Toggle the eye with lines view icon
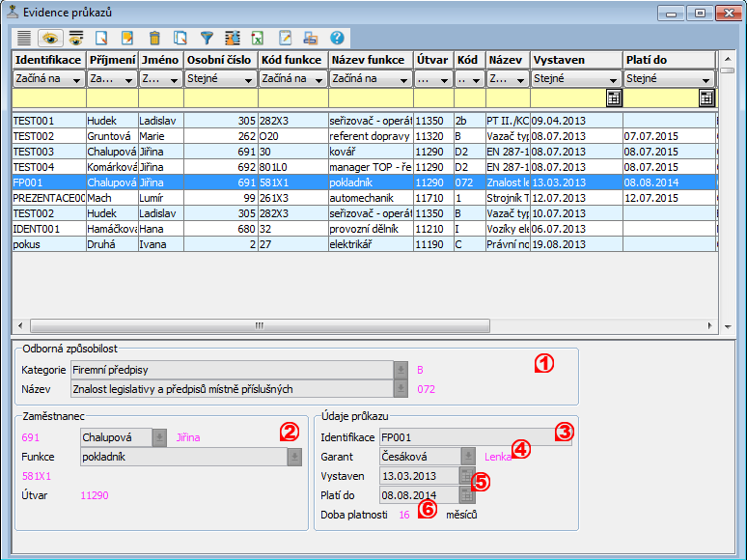Image resolution: width=747 pixels, height=560 pixels. [76, 39]
